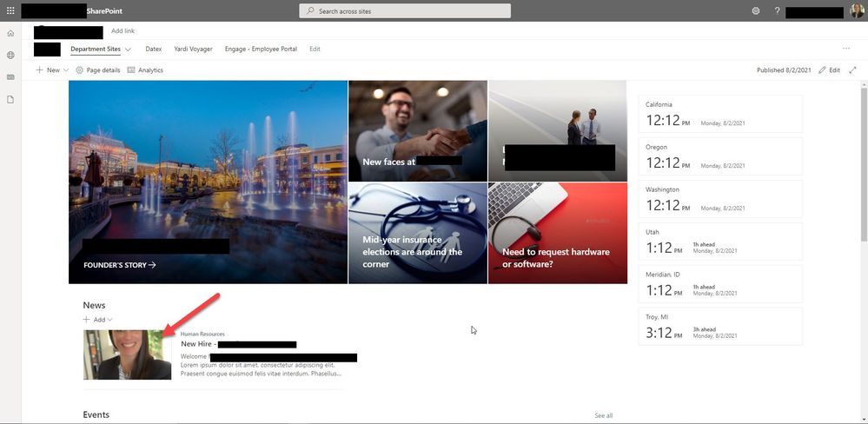Open the fountain plaza hero image
Viewport: 868px width, 424px height.
coord(209,182)
